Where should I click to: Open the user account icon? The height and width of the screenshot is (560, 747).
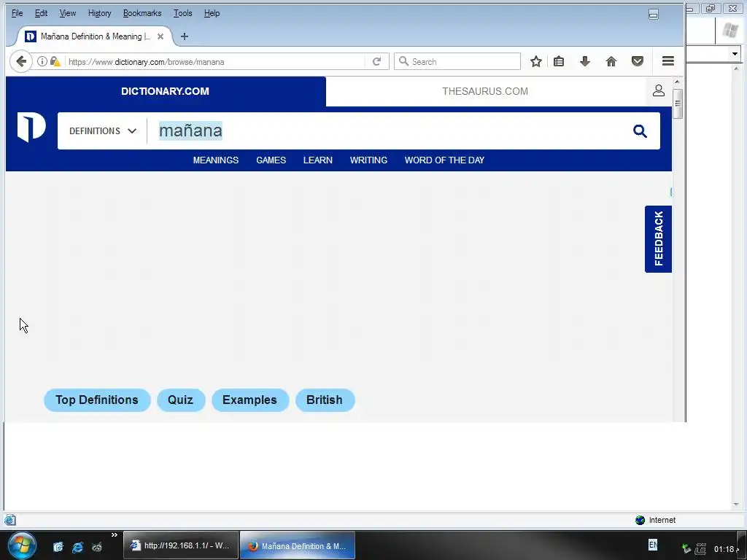coord(659,90)
